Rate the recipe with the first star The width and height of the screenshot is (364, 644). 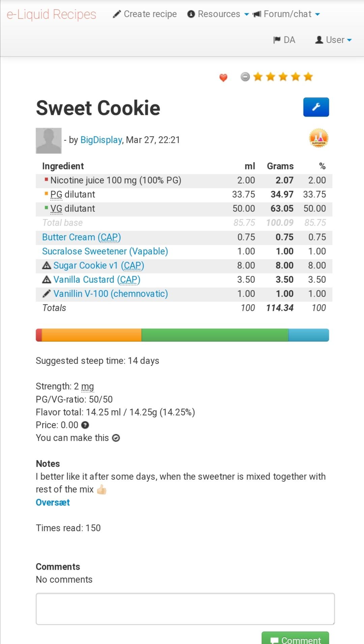[x=258, y=77]
